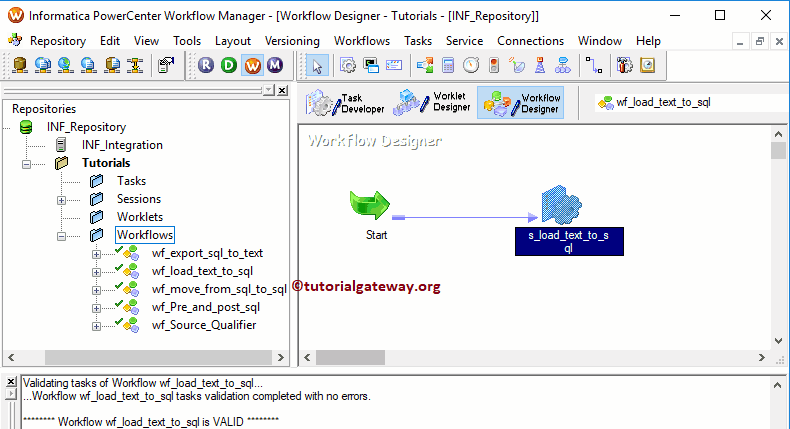Pick the Control task traffic light icon
Image resolution: width=790 pixels, height=429 pixels.
(494, 66)
